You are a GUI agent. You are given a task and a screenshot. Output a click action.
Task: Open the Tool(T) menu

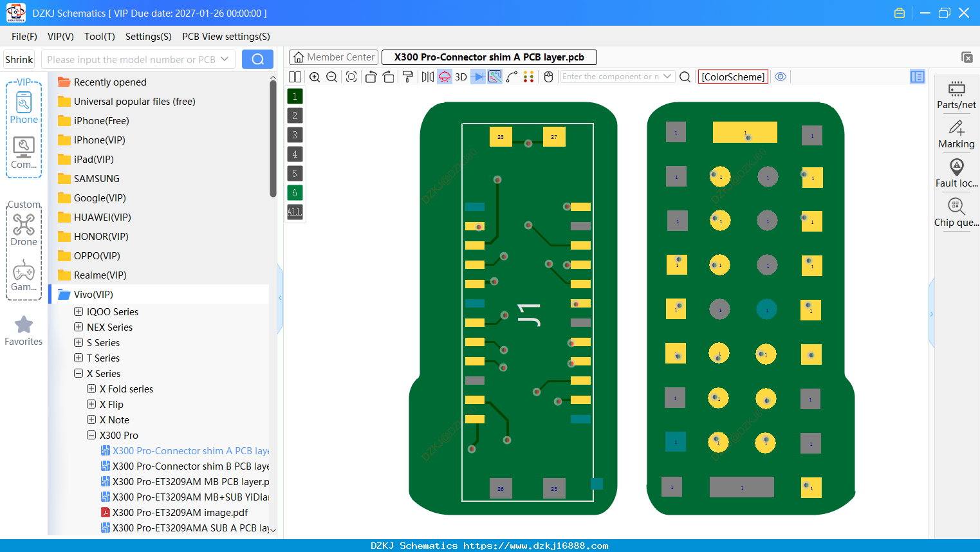pyautogui.click(x=100, y=37)
